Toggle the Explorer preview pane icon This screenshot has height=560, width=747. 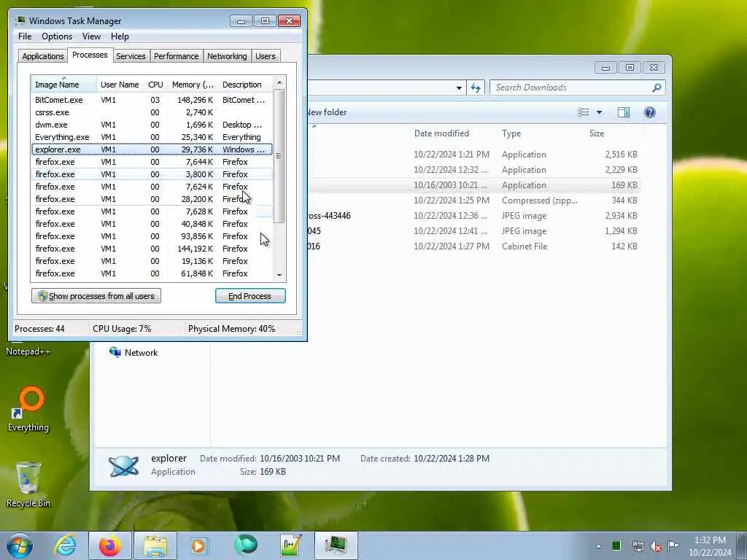click(623, 112)
